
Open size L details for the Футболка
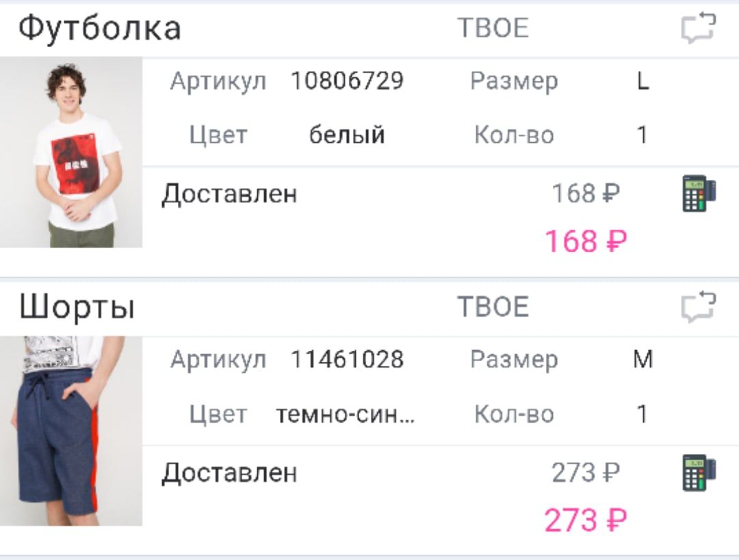pyautogui.click(x=643, y=81)
